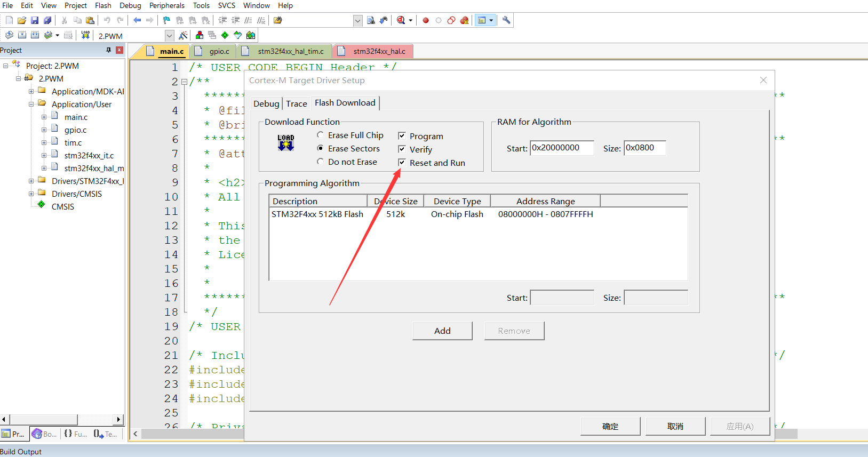Open the target selection dropdown 2.PWM
The width and height of the screenshot is (868, 457).
[x=170, y=36]
